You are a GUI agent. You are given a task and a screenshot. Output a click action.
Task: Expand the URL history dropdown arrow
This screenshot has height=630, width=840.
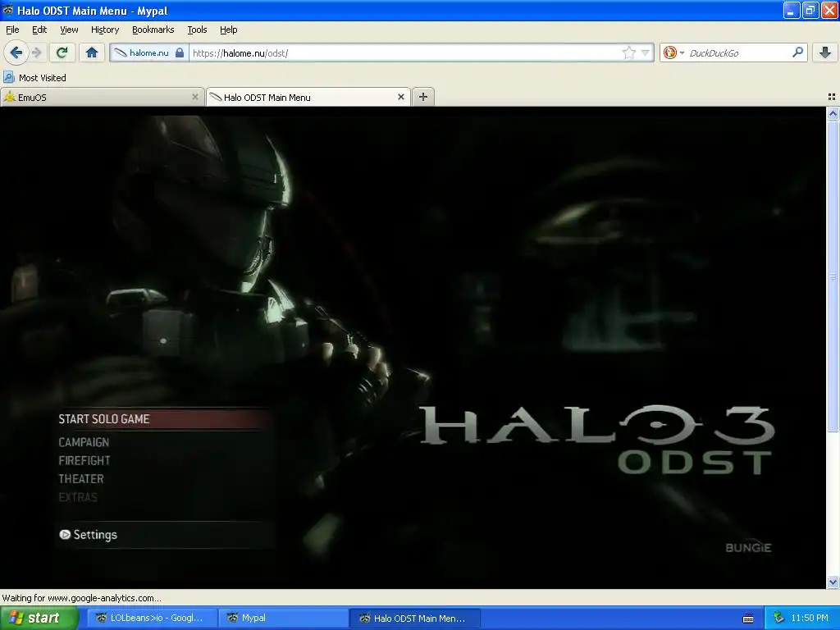point(646,52)
